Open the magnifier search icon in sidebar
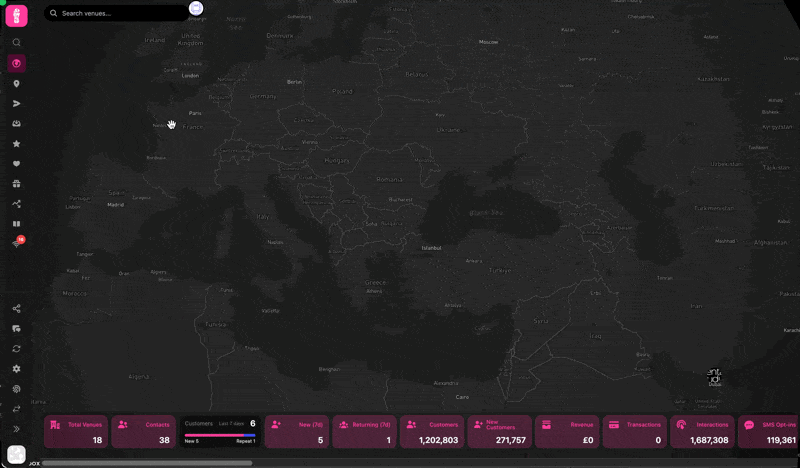800x468 pixels. click(16, 43)
